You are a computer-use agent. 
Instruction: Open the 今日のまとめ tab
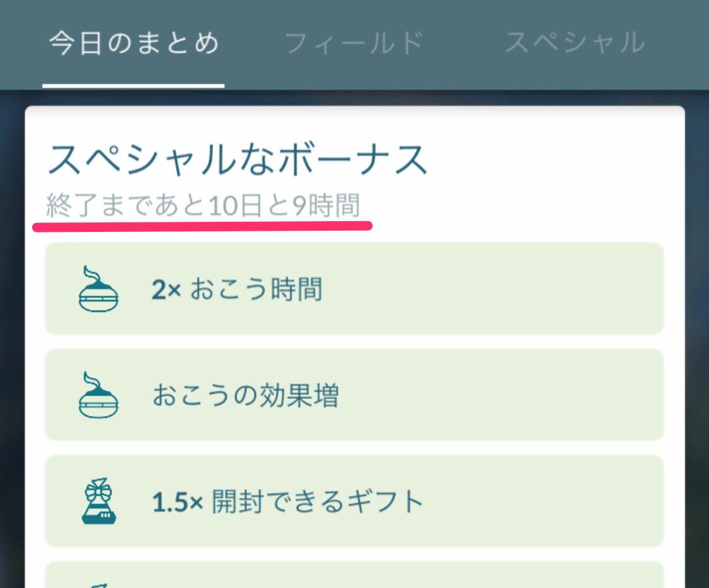click(x=134, y=43)
